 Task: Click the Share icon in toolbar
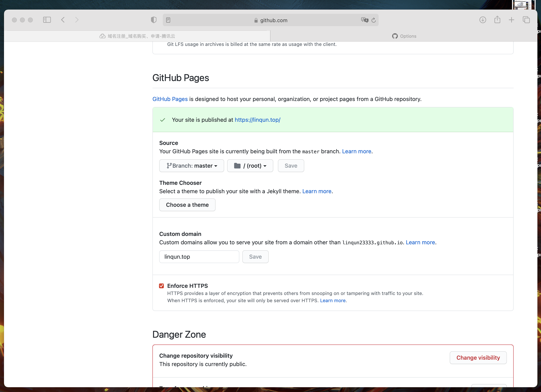pyautogui.click(x=497, y=20)
